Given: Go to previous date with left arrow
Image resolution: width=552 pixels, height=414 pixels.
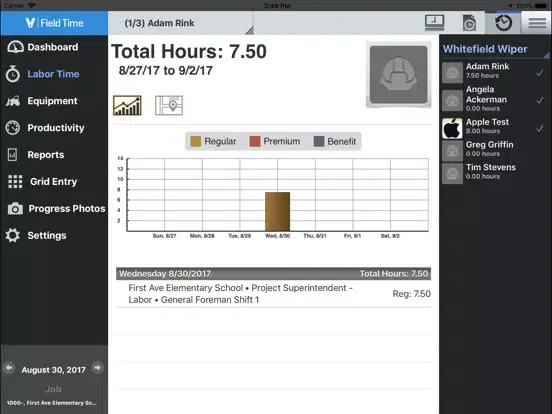Looking at the screenshot, I should point(9,368).
